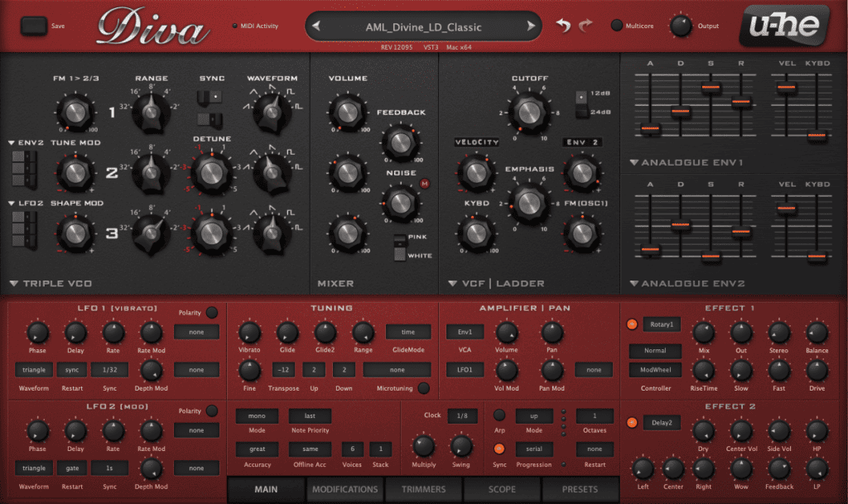Click the Effect 1 Mix knob
The width and height of the screenshot is (848, 504).
[x=704, y=333]
